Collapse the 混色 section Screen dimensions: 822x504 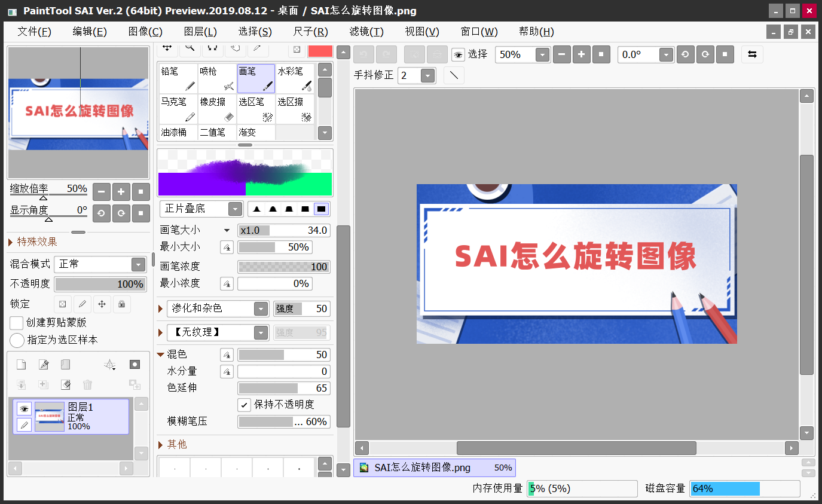coord(160,355)
